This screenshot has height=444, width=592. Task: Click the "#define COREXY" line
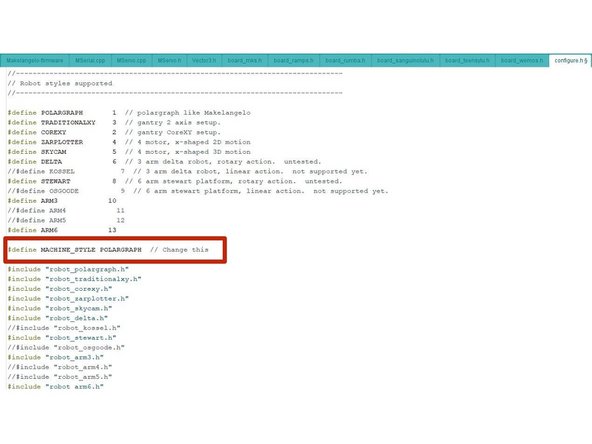[x=114, y=133]
